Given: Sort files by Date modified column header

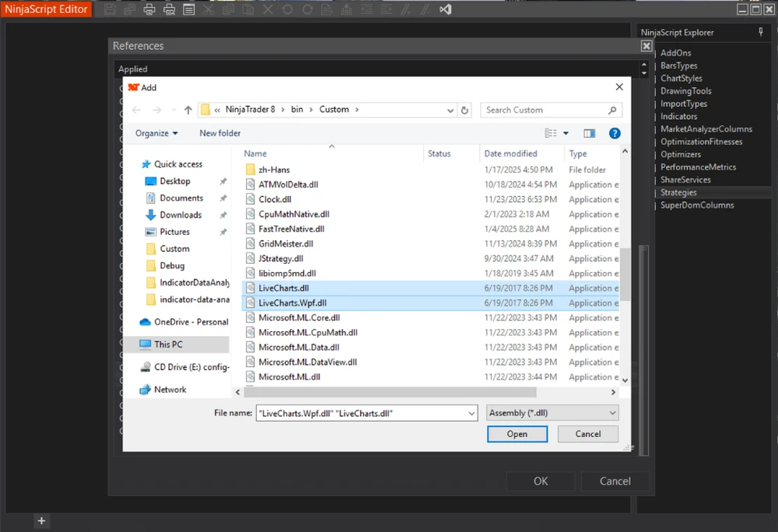Looking at the screenshot, I should pos(510,154).
